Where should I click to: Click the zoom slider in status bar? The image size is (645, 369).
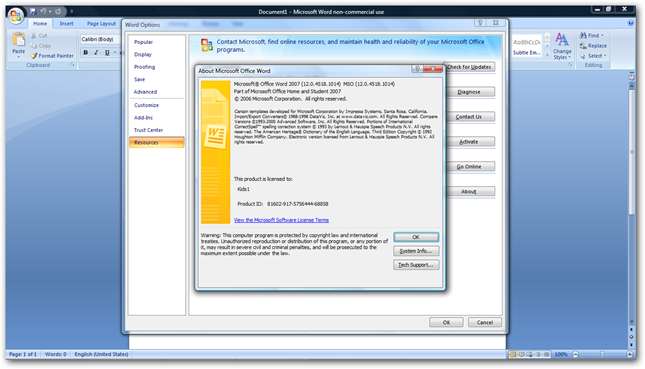click(x=602, y=354)
